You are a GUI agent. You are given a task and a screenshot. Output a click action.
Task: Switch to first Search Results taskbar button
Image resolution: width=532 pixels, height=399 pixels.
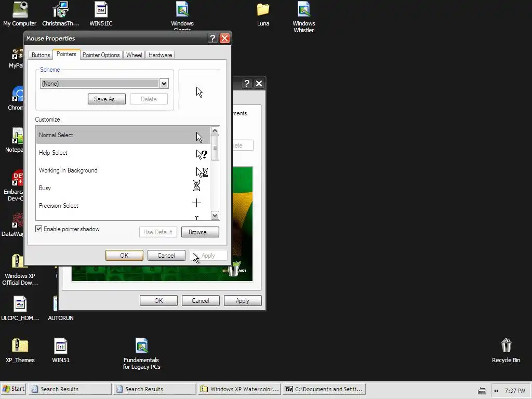click(70, 389)
